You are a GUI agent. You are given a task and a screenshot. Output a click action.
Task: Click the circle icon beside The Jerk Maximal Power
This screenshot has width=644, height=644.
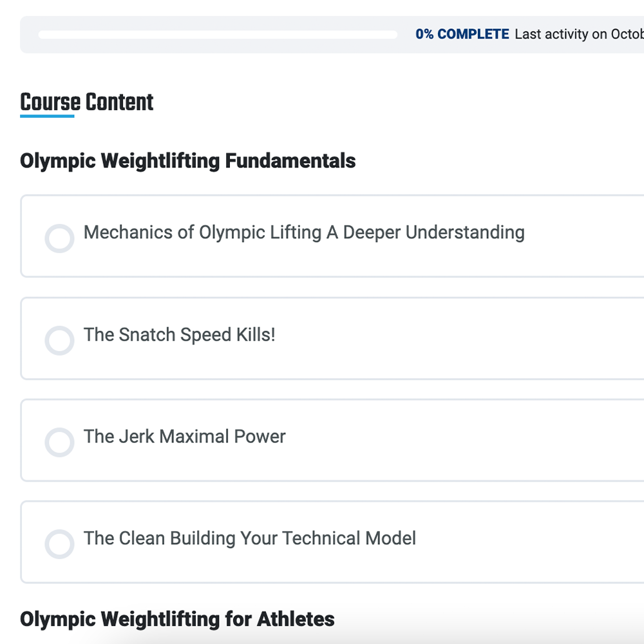tap(59, 442)
